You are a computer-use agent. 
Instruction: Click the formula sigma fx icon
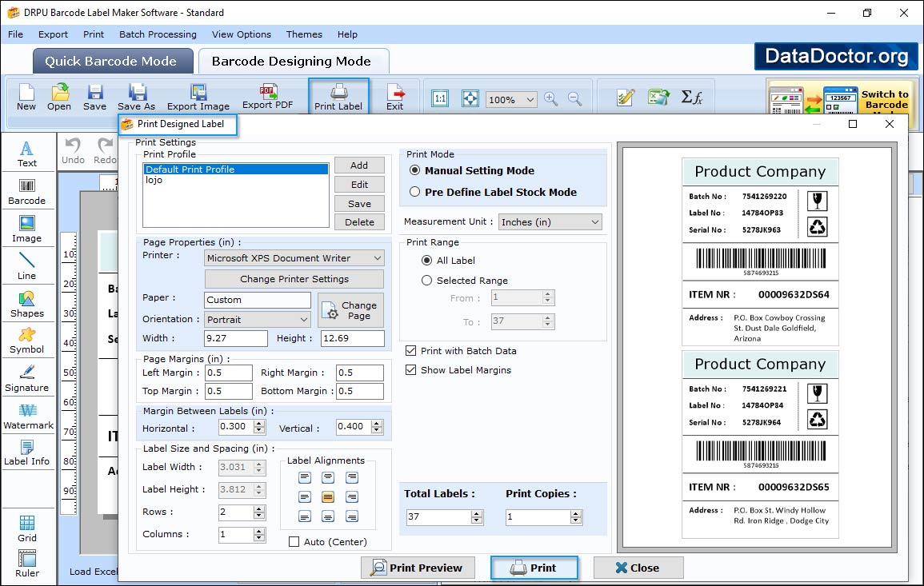[692, 98]
